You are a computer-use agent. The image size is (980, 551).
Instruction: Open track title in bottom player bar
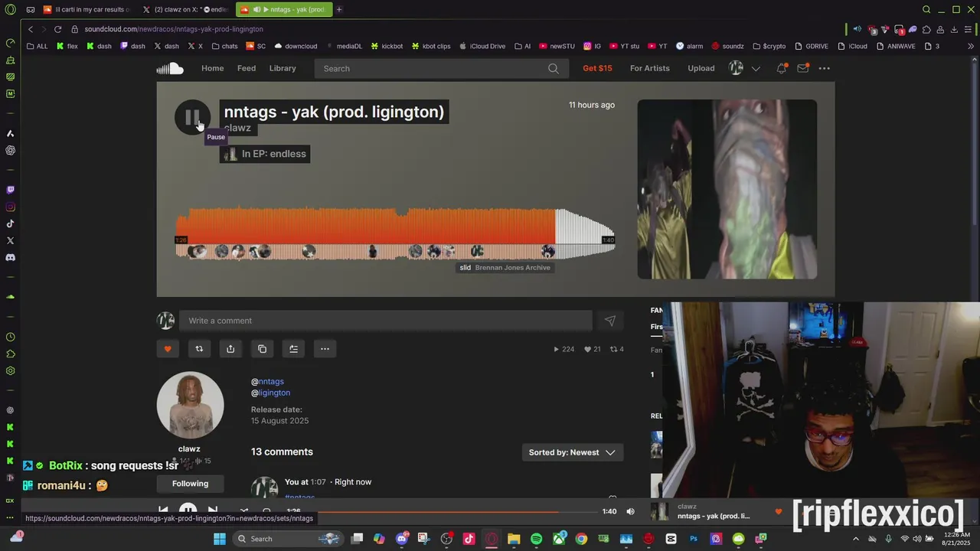714,516
